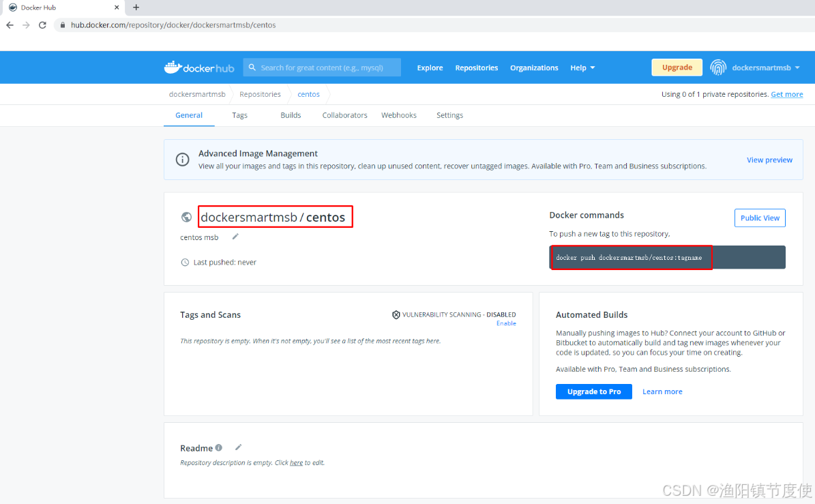Click the 'centos msb' description text
815x504 pixels.
click(x=199, y=237)
